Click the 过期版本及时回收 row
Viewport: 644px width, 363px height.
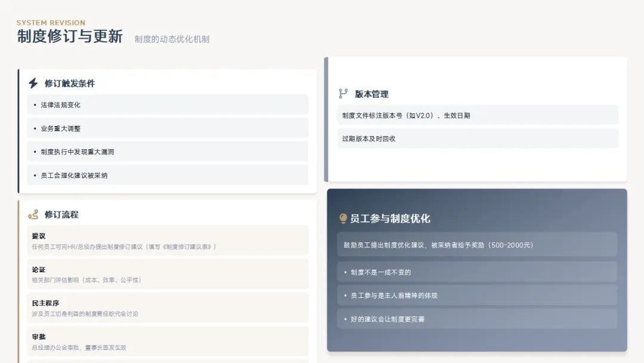point(478,139)
